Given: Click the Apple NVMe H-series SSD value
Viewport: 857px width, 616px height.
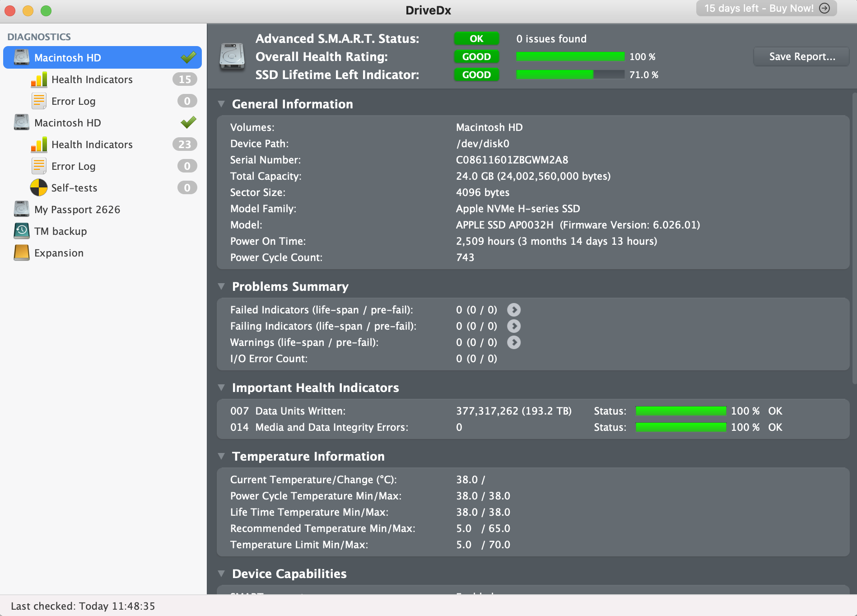Looking at the screenshot, I should pyautogui.click(x=518, y=209).
